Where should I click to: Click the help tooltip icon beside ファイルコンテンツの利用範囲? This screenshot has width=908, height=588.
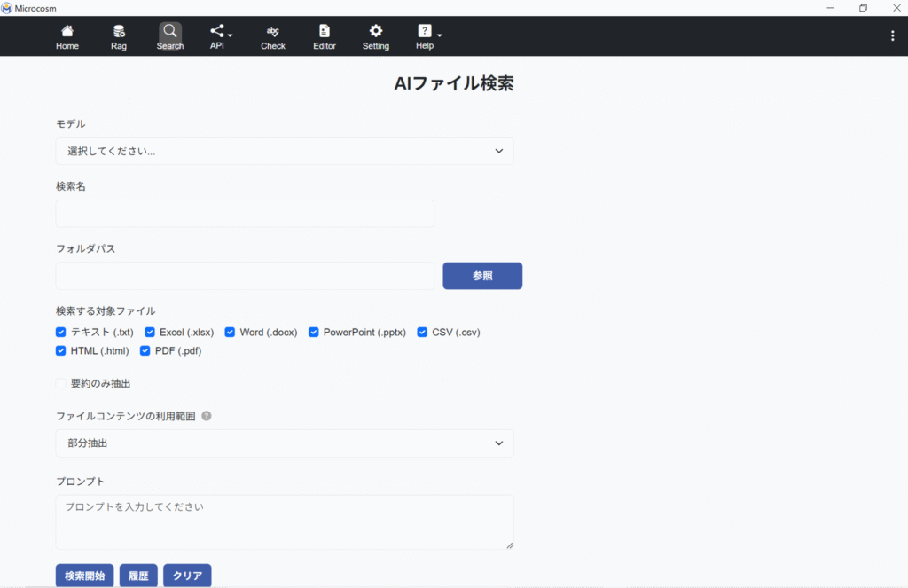click(x=207, y=416)
